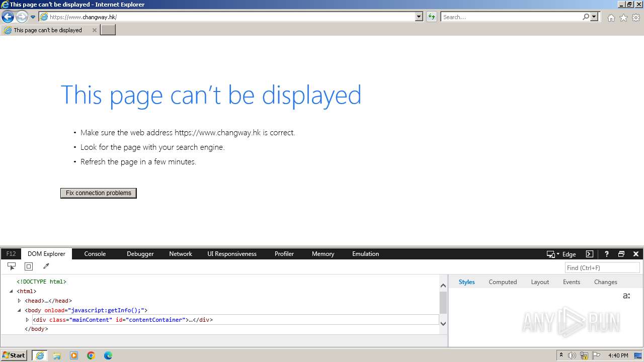Screen dimensions: 644x362
Task: Click the Fix connection problems button
Action: pyautogui.click(x=99, y=193)
